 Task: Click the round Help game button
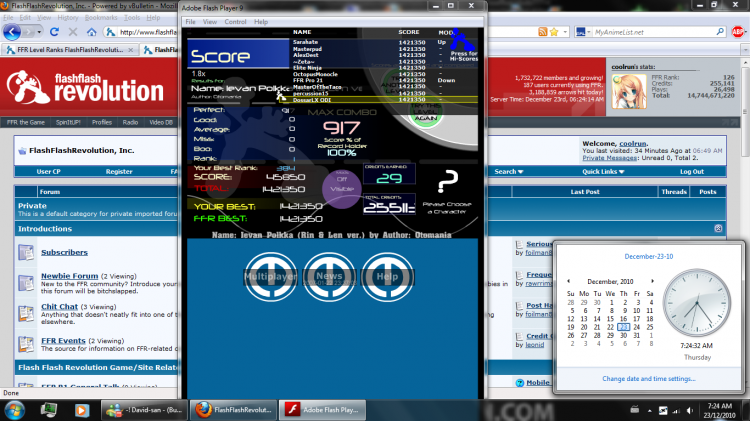click(387, 277)
